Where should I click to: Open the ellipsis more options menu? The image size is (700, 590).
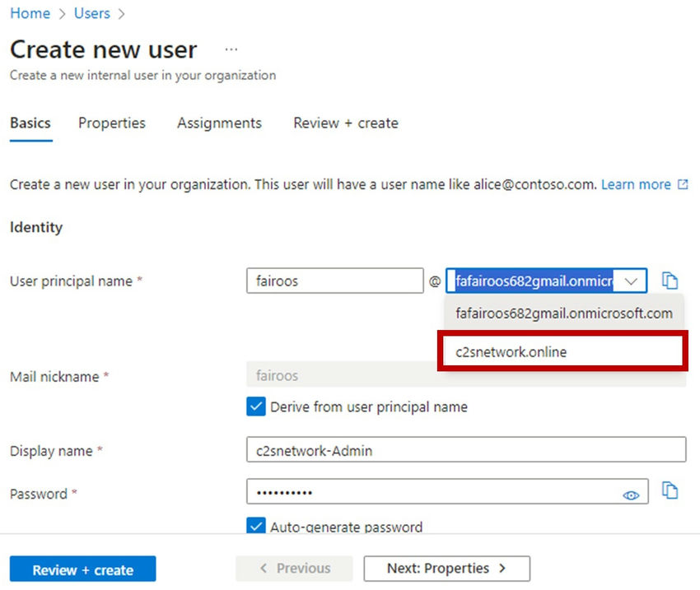231,49
